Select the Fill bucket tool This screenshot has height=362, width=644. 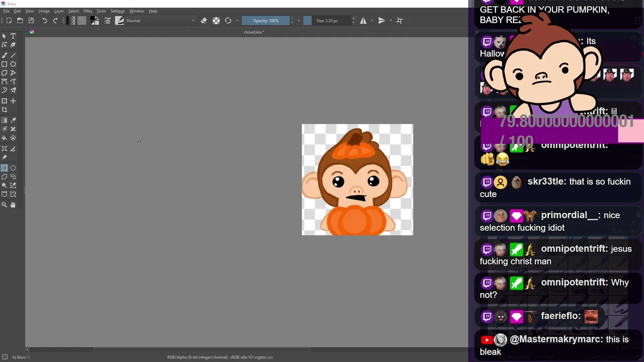tap(5, 138)
